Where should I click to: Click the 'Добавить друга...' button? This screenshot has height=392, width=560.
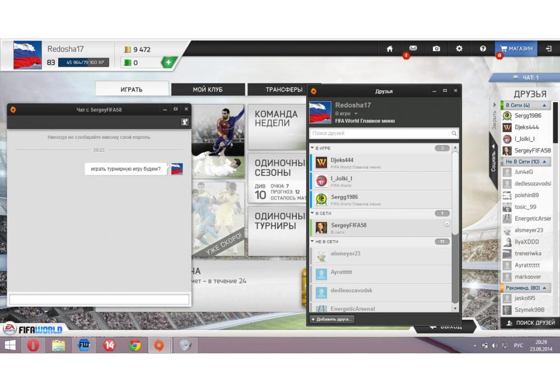pos(332,319)
